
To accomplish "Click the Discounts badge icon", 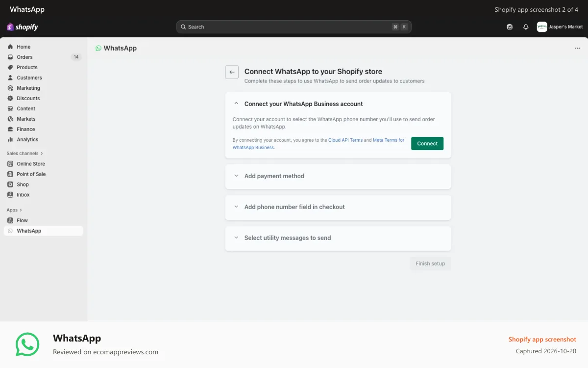I will pos(10,98).
